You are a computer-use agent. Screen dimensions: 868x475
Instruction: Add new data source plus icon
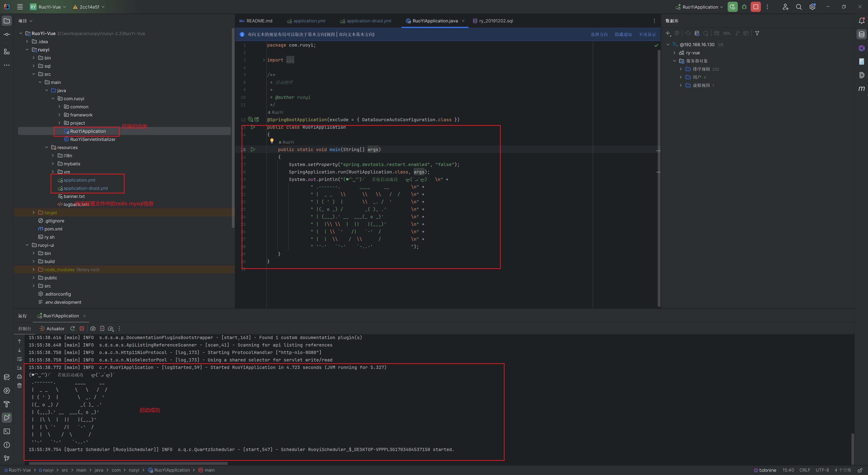click(668, 33)
